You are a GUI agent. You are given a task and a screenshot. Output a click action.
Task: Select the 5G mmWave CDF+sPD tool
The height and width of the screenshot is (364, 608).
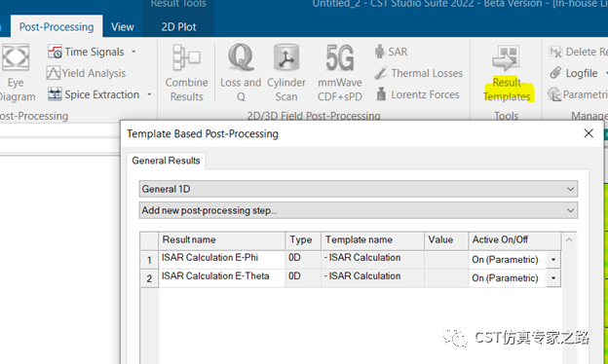(x=340, y=72)
